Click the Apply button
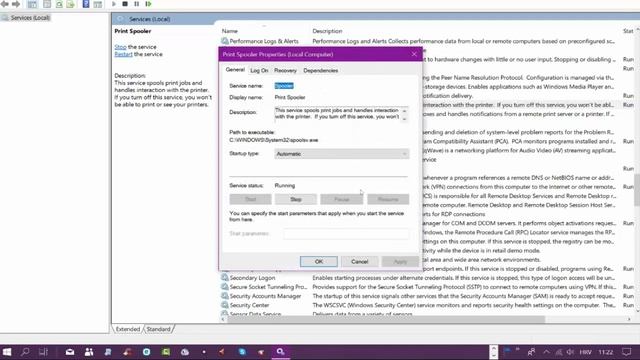Screen dimensions: 640x360 click(400, 261)
